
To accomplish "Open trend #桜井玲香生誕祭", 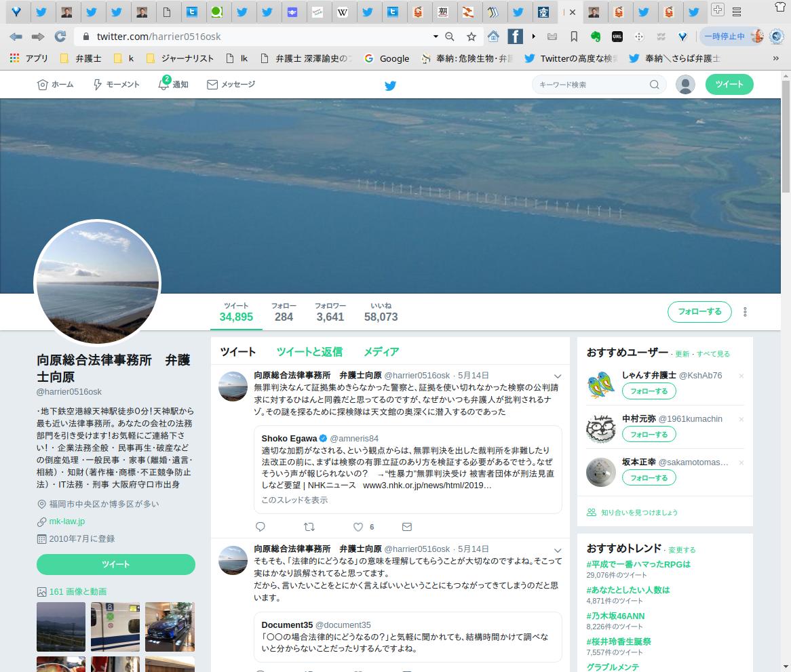I will pos(619,641).
